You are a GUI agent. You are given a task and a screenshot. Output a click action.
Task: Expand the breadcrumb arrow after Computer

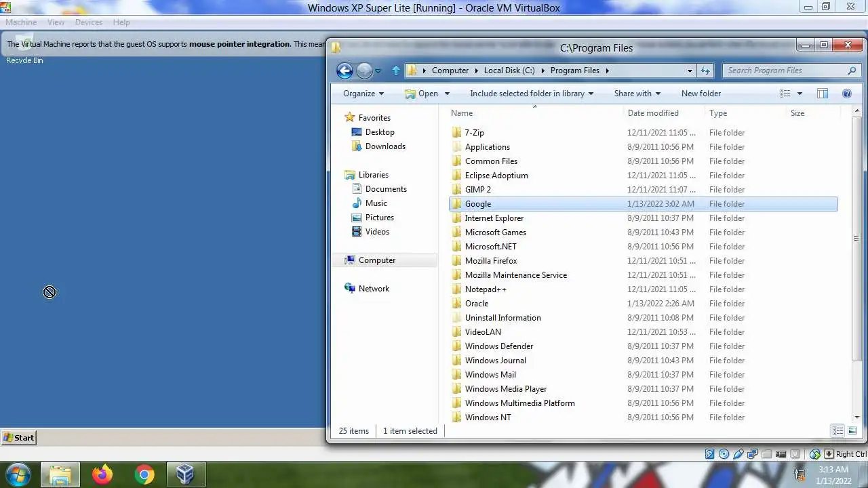pos(477,70)
